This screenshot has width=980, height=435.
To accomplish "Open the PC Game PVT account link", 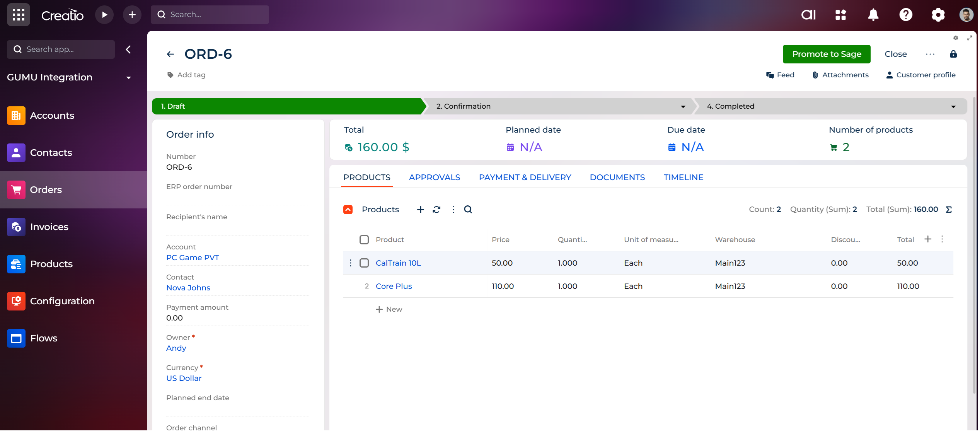I will [x=193, y=258].
